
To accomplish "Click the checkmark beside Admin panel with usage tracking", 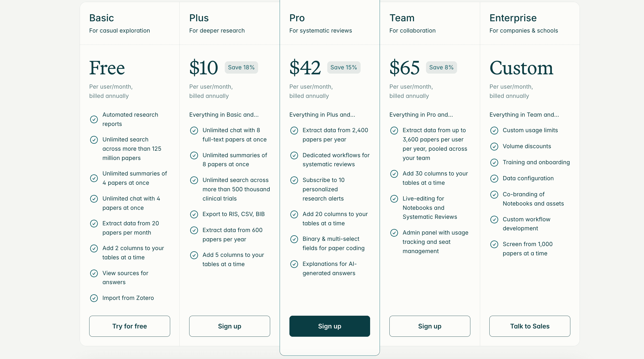I will pyautogui.click(x=394, y=233).
